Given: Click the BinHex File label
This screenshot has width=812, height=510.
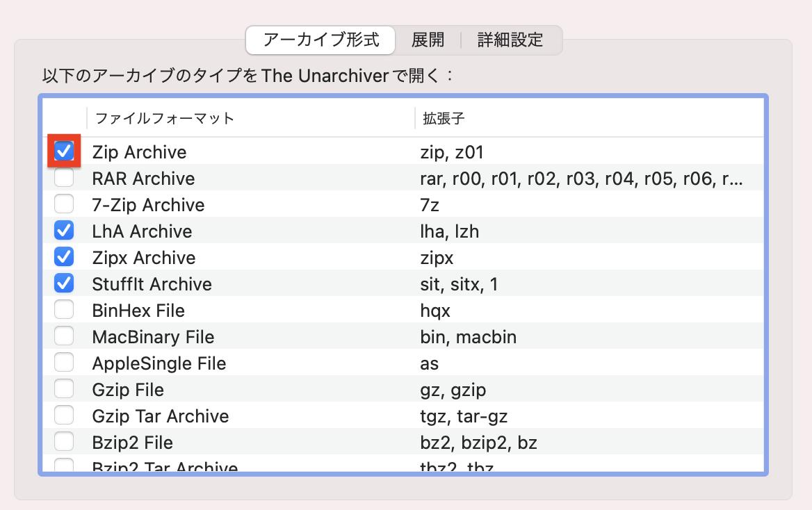Looking at the screenshot, I should tap(138, 311).
